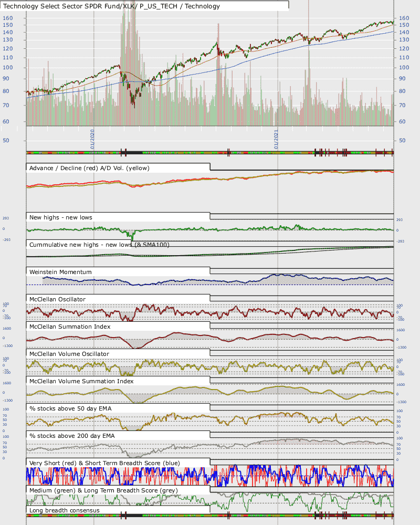The height and width of the screenshot is (525, 420).
Task: Click the % stocks above 200 day EMA label
Action: [72, 436]
